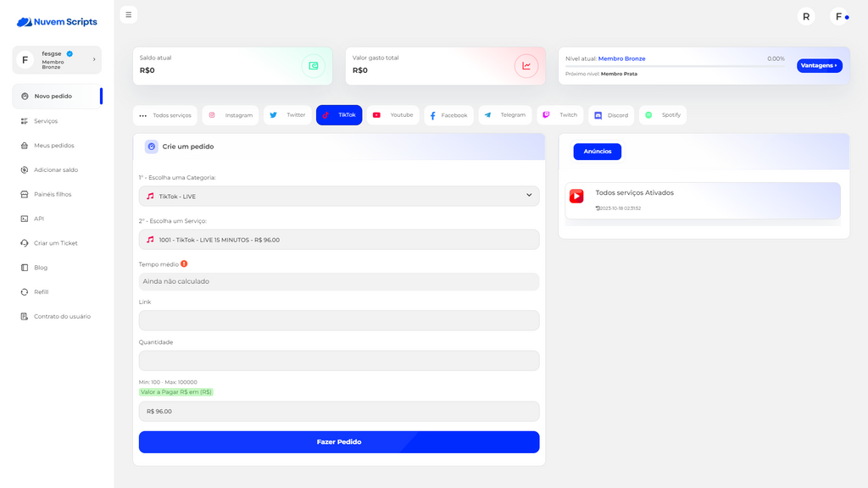Switch to the Youtube service tab
The image size is (868, 488).
tap(393, 115)
